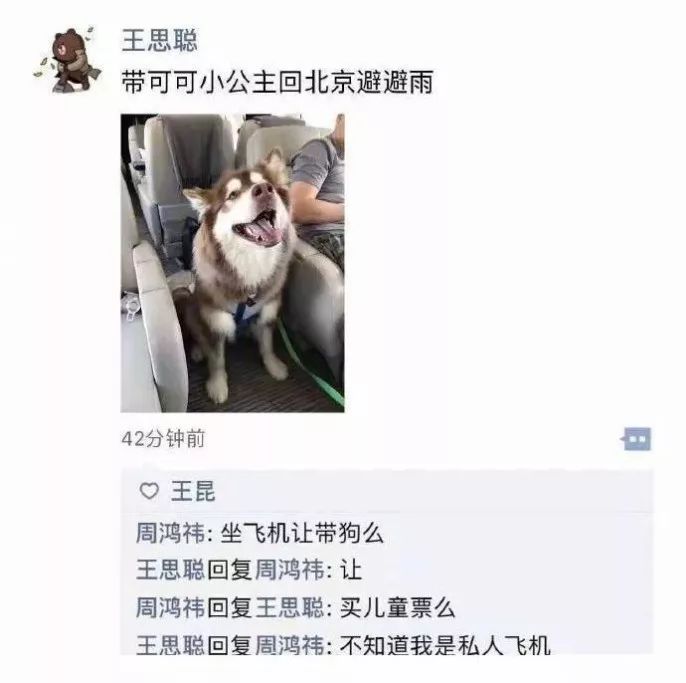Tap the two-dot like/comment action icon
Image resolution: width=686 pixels, height=683 pixels.
[636, 438]
